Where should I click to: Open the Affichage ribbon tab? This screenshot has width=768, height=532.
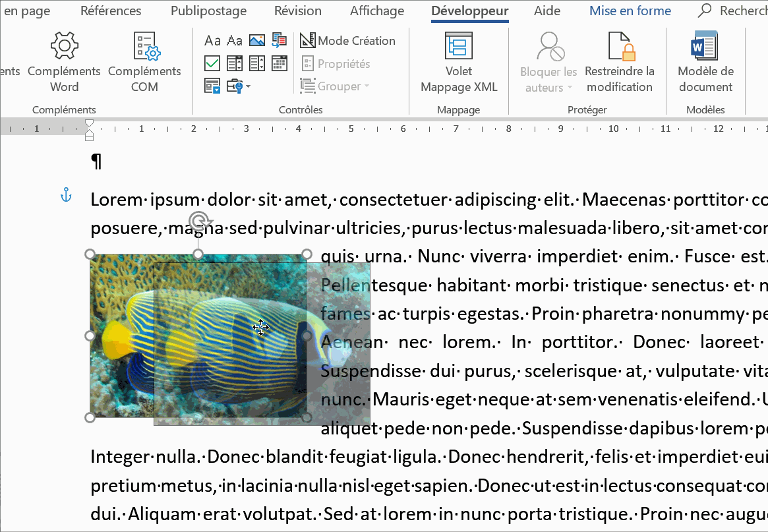(377, 11)
